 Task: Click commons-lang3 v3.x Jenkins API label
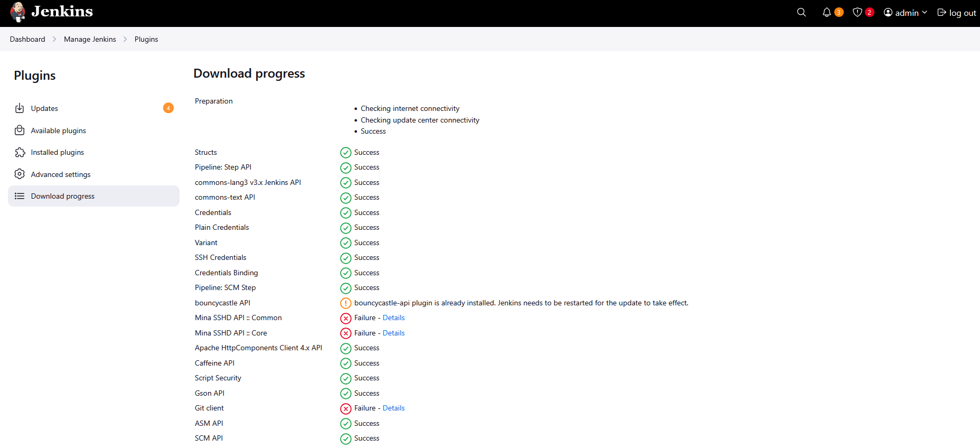248,182
